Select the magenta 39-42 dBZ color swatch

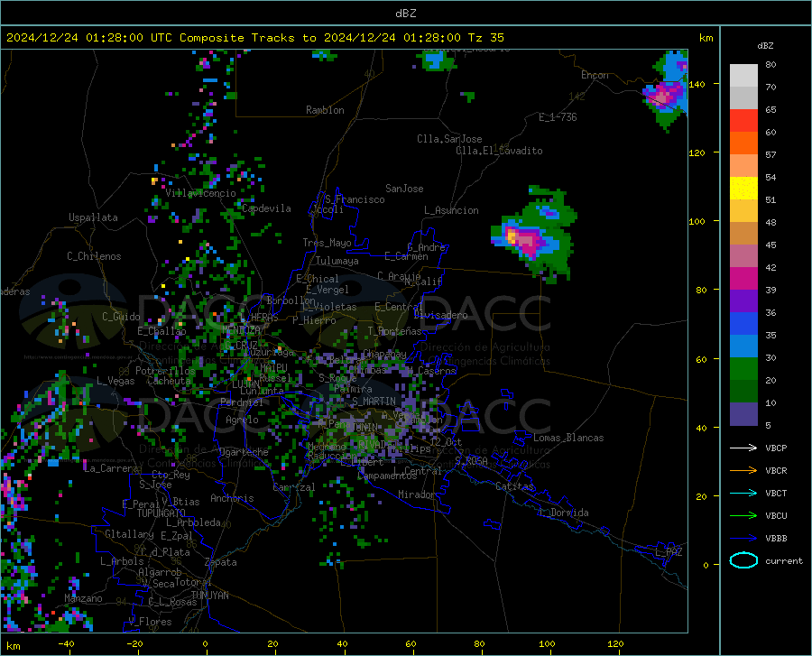(743, 279)
